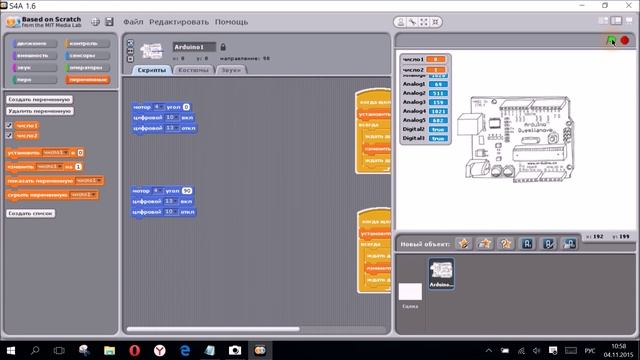Open цифровой 10 вкл pin dropdown
Viewport: 640px width, 360px height.
(x=171, y=118)
